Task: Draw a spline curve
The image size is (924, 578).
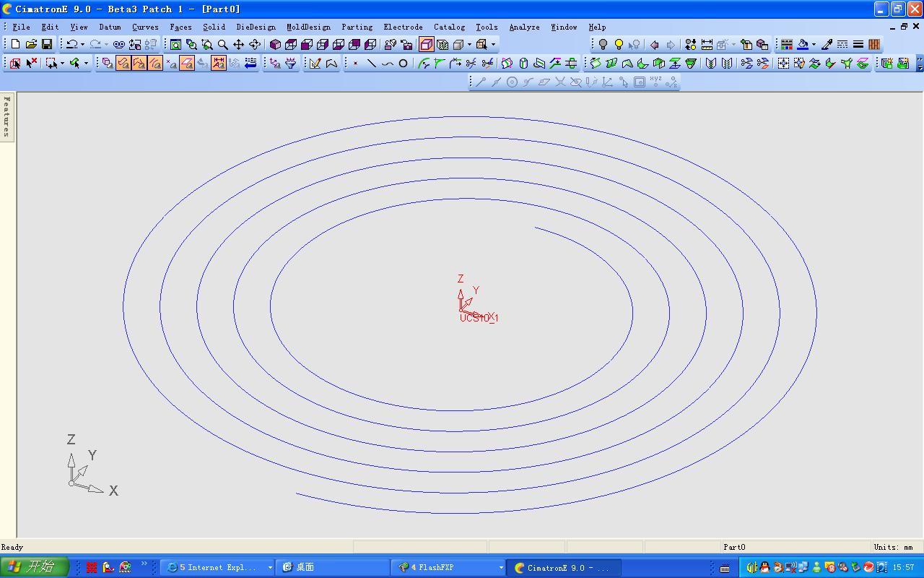Action: [388, 64]
